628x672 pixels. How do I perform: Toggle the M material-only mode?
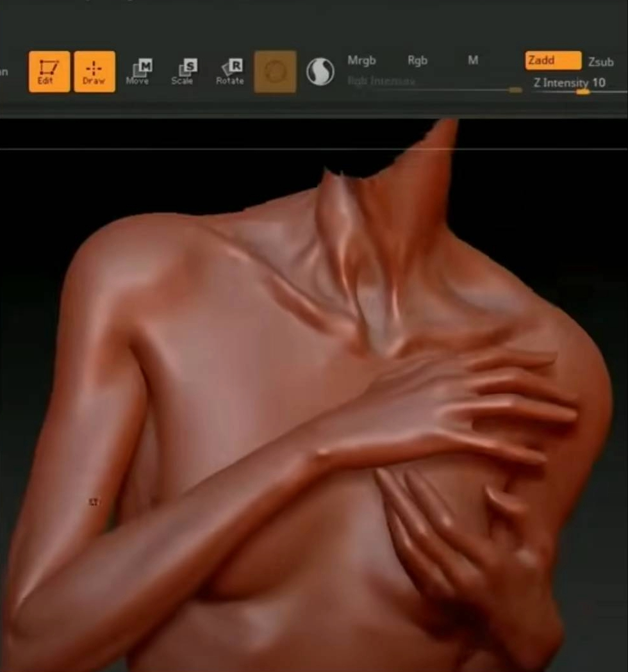tap(474, 60)
